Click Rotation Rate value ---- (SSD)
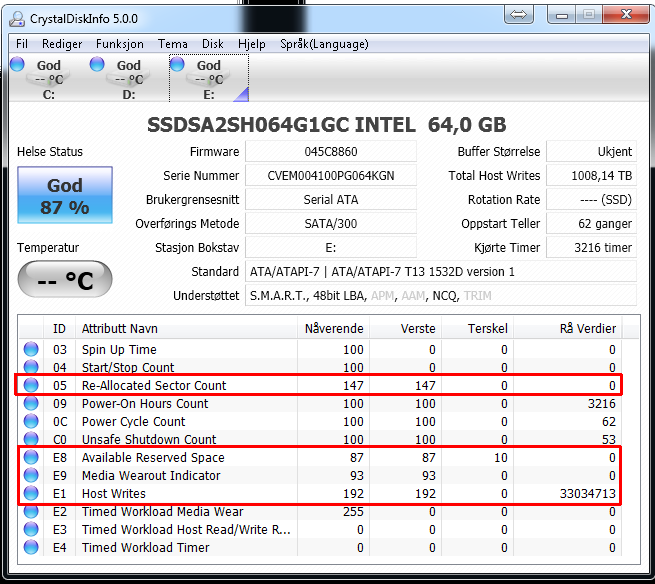 592,199
